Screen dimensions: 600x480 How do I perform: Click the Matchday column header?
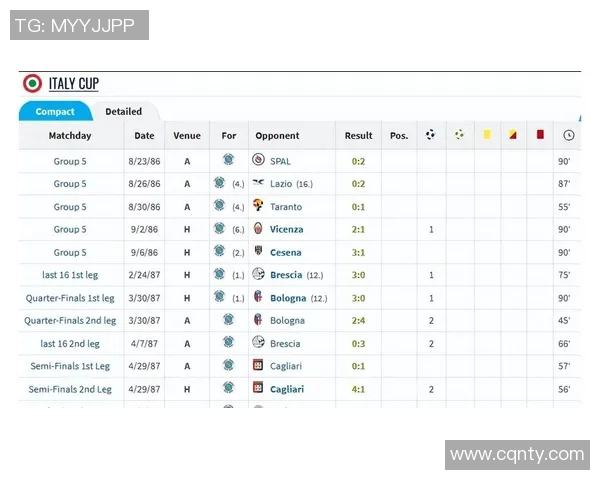pos(70,136)
